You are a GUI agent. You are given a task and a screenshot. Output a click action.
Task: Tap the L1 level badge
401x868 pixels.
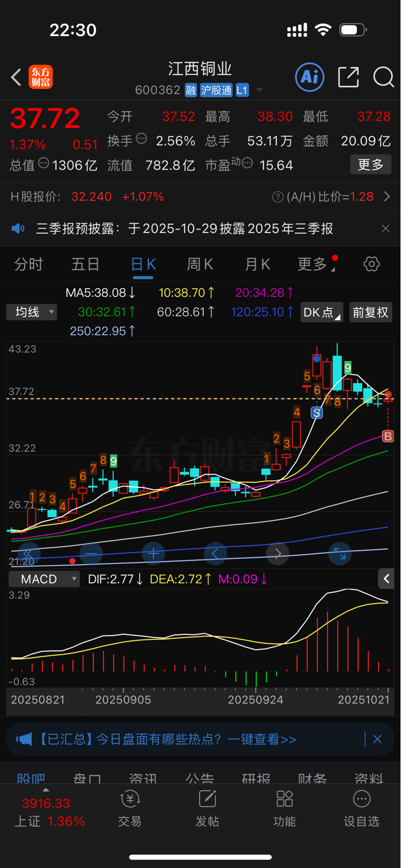pyautogui.click(x=242, y=90)
